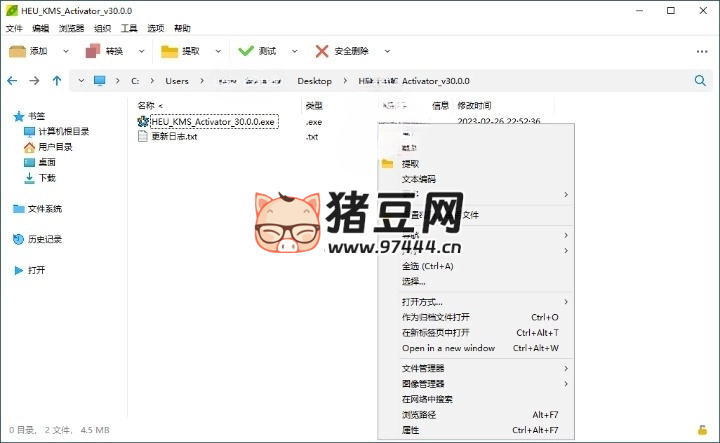720x443 pixels.
Task: Open the 组织 menu
Action: [102, 28]
